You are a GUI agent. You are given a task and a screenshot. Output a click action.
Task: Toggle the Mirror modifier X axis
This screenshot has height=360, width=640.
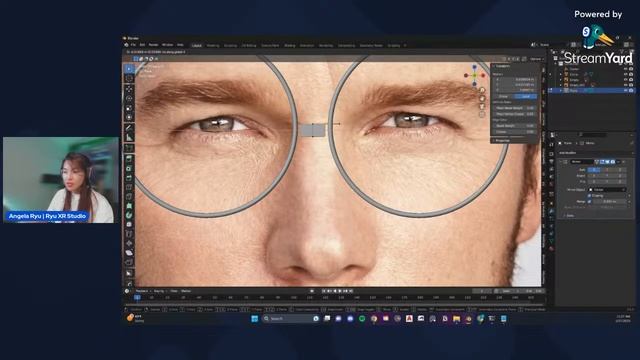click(594, 169)
